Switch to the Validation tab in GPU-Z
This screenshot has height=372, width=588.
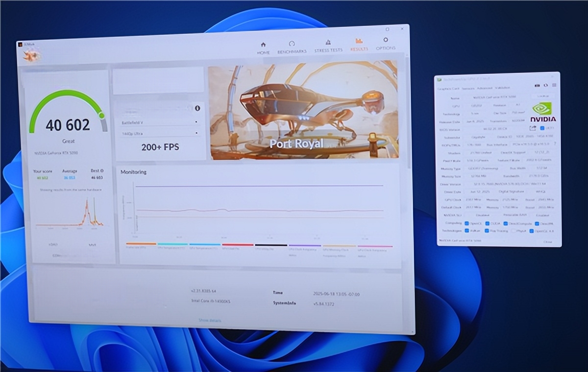click(502, 88)
